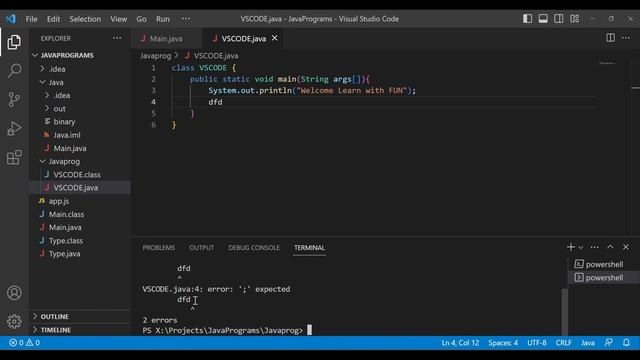
Task: Switch to the Main.java editor tab
Action: coord(167,38)
